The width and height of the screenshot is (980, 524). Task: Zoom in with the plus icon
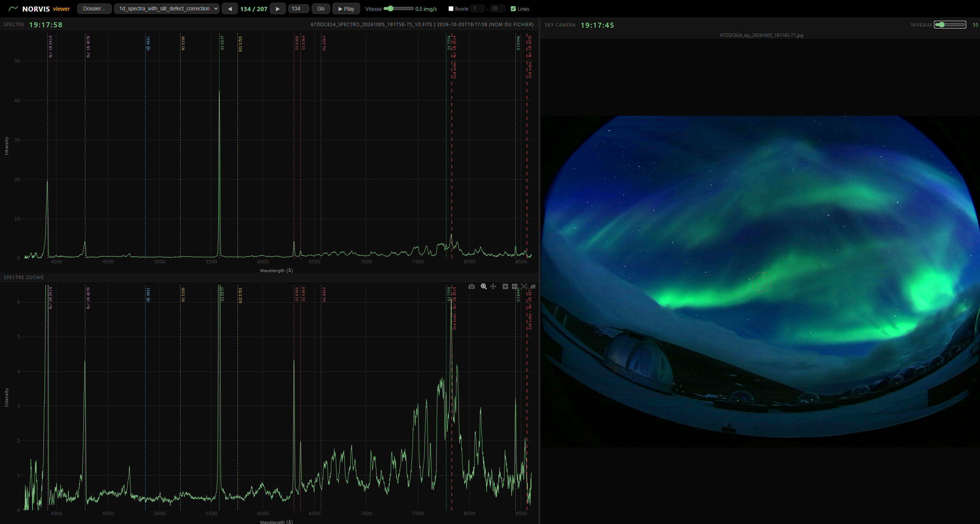(x=505, y=286)
